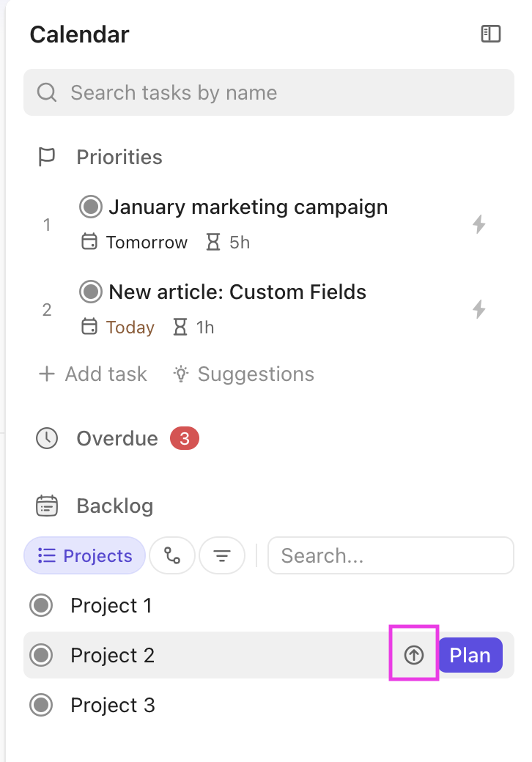The height and width of the screenshot is (762, 532).
Task: Open Project 3 in the backlog list
Action: click(x=113, y=706)
